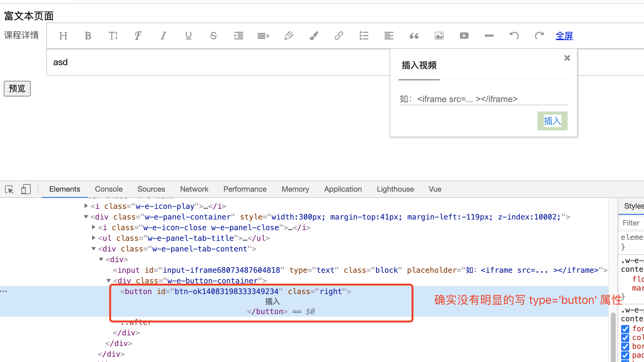This screenshot has width=644, height=362.
Task: Open the insert video tool
Action: coord(464,36)
